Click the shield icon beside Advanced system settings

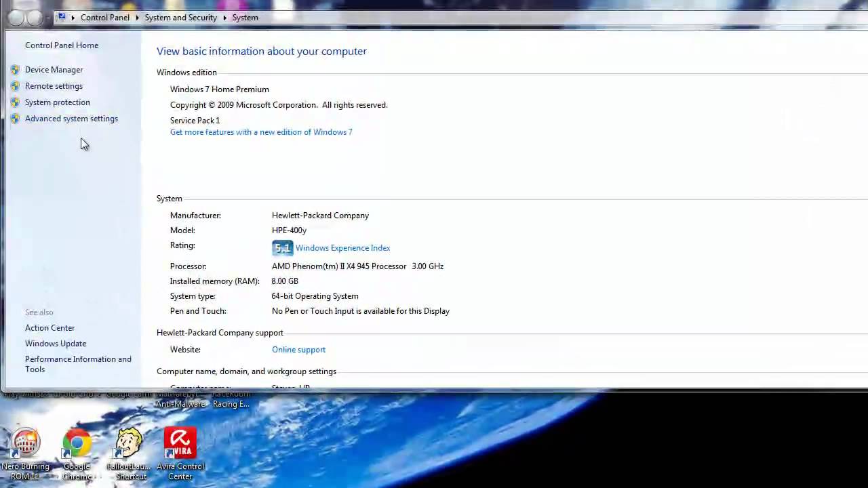point(15,119)
